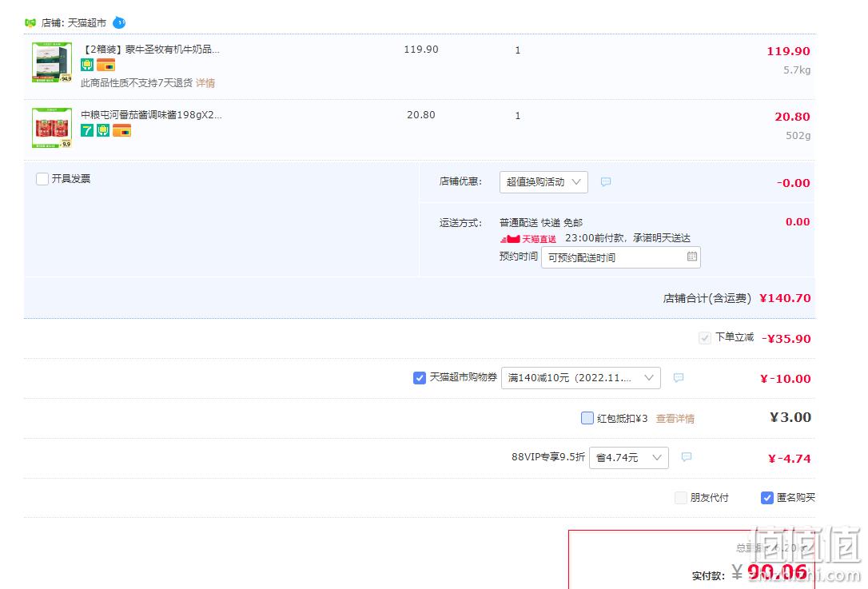Click green shield badge under tomato sauce item
Image resolution: width=868 pixels, height=589 pixels.
click(x=103, y=130)
